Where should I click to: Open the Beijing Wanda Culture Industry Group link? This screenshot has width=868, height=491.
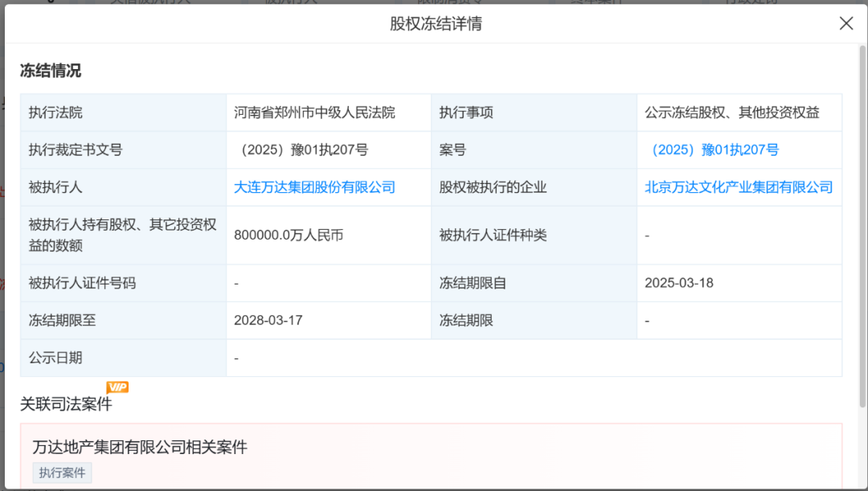click(x=739, y=187)
